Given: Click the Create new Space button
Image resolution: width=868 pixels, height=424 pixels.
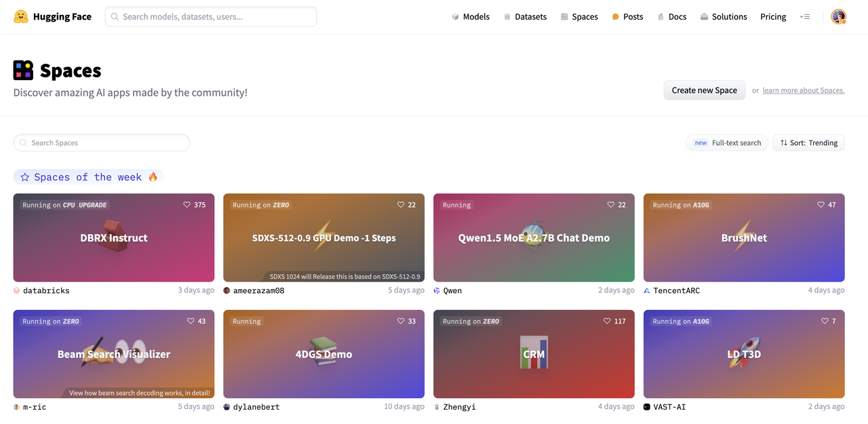Looking at the screenshot, I should tap(705, 90).
